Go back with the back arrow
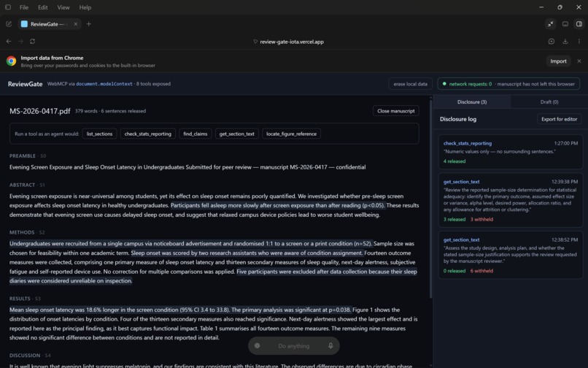 coord(9,42)
